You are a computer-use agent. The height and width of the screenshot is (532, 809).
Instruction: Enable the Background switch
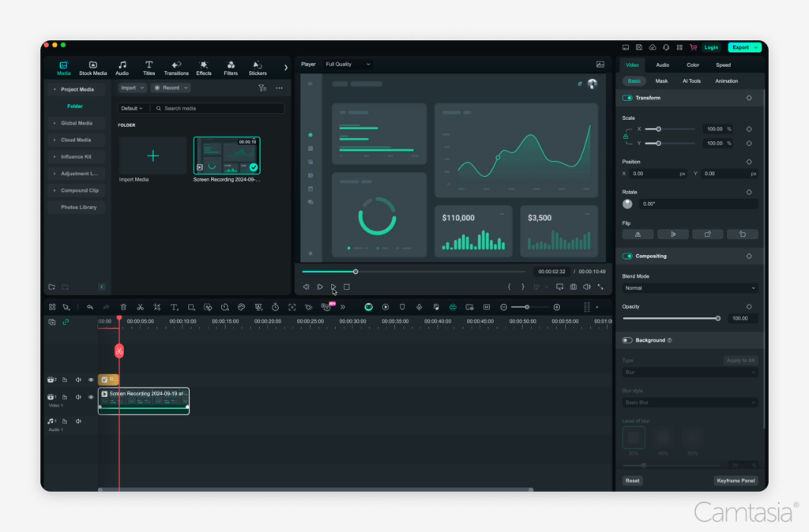[x=627, y=340]
